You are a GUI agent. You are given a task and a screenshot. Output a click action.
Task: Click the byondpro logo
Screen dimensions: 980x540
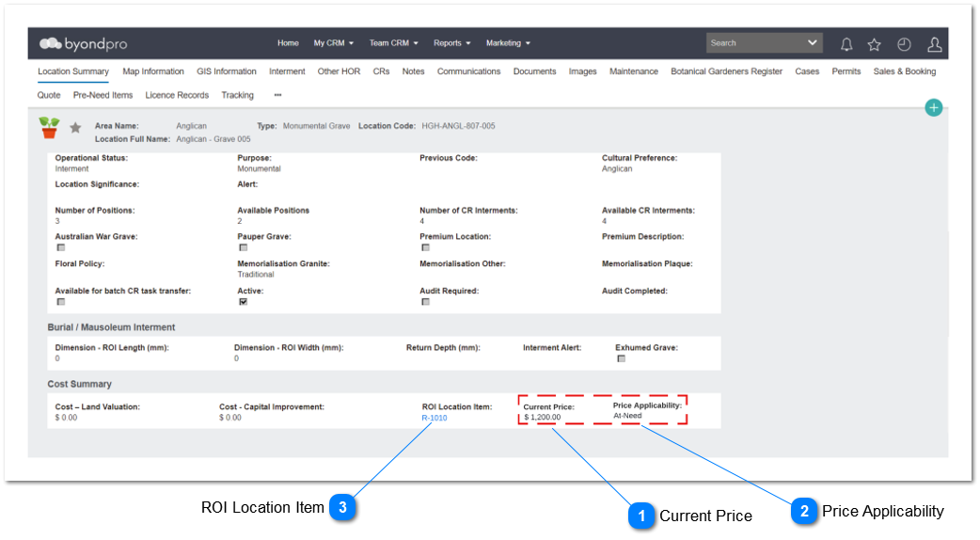click(83, 44)
